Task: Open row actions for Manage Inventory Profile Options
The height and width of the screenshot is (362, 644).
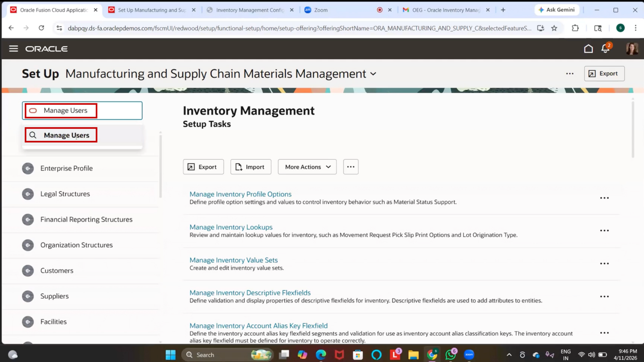Action: pos(604,198)
